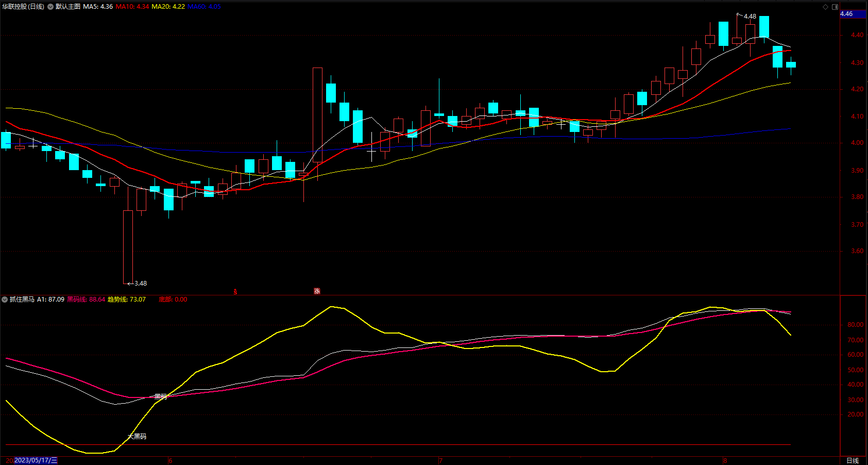Image resolution: width=868 pixels, height=465 pixels.
Task: Click the MA5: 4.36 legend label
Action: point(98,7)
